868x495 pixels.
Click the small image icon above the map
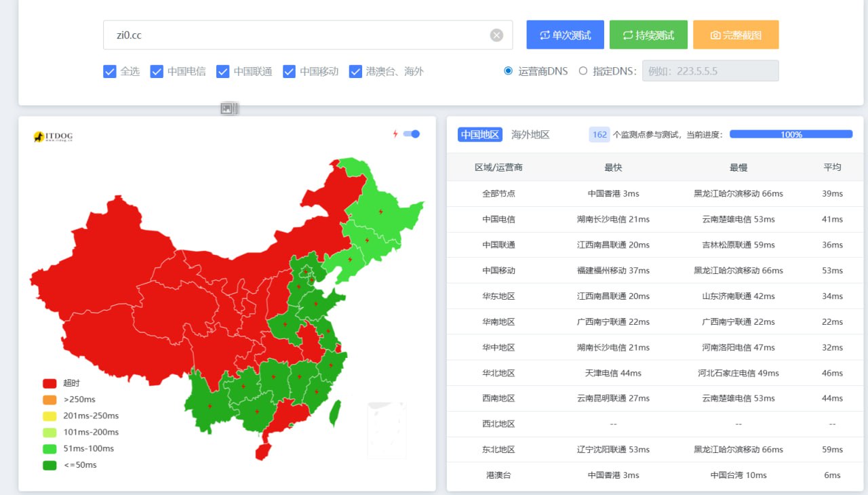pyautogui.click(x=229, y=108)
